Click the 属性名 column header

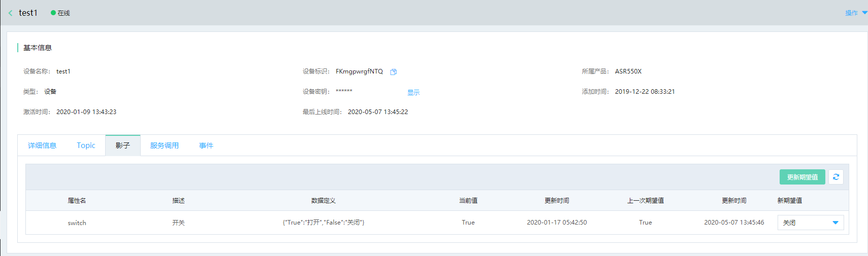click(x=77, y=201)
